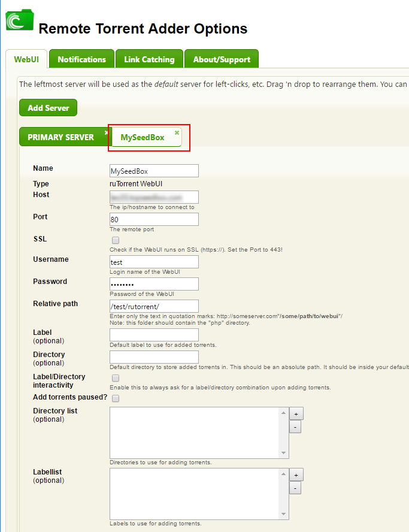Screen dimensions: 409x532
Task: Remove a label with Labellist minus button
Action: (295, 488)
